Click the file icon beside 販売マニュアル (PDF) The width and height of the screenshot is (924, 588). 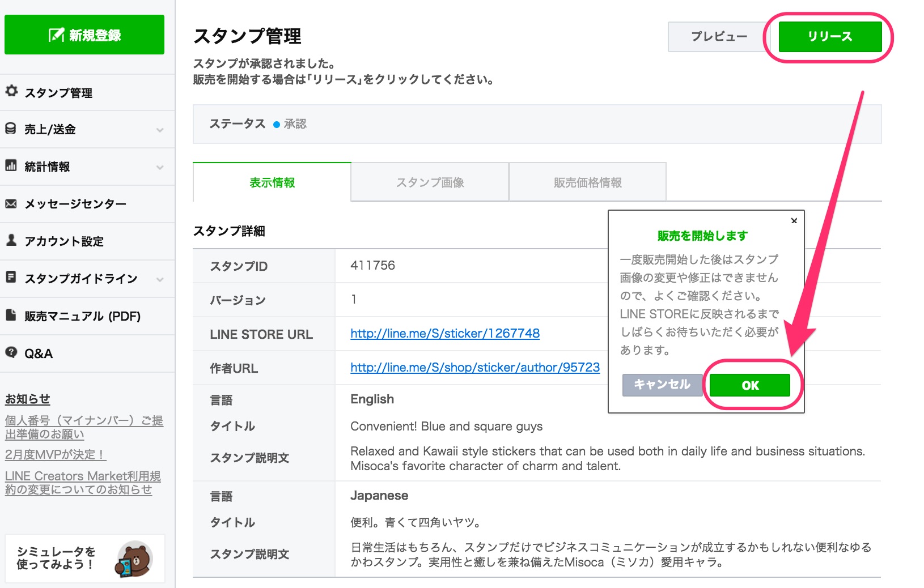click(11, 315)
